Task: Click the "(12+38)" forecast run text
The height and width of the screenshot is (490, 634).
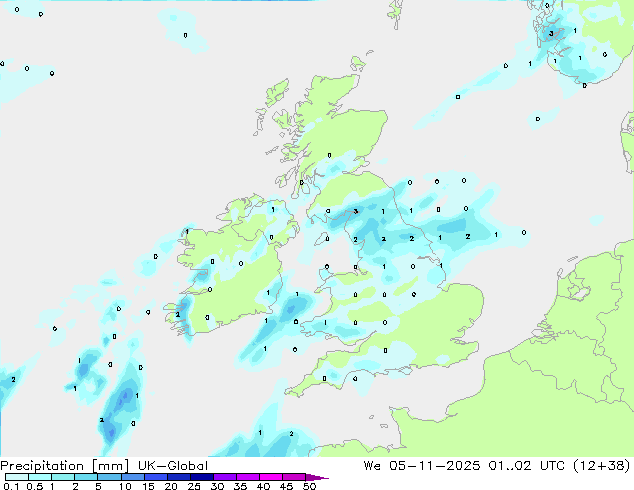Action: click(602, 466)
